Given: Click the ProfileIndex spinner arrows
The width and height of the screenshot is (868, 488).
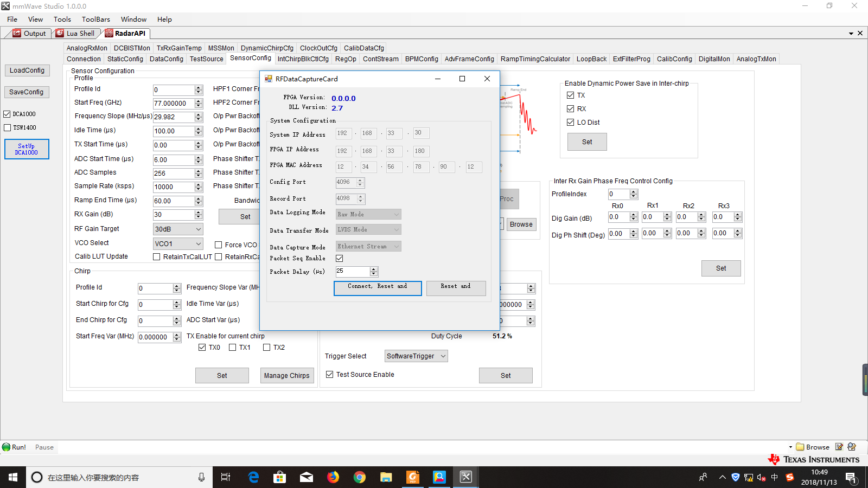Looking at the screenshot, I should (x=634, y=194).
